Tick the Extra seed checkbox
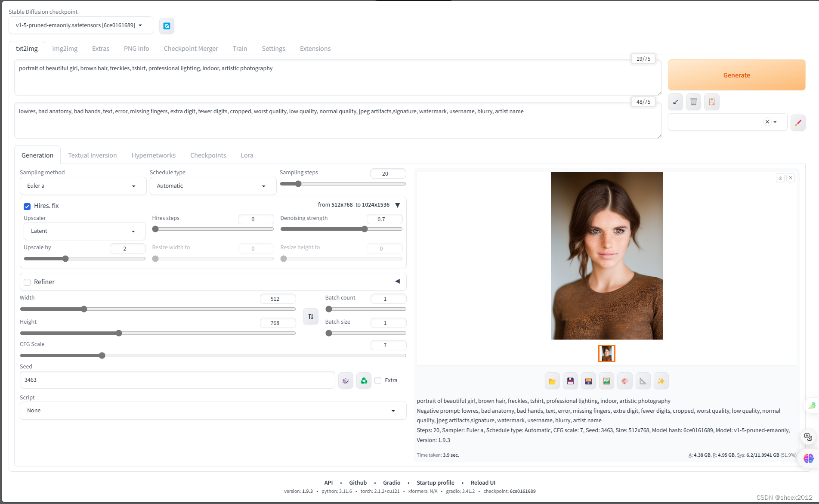 coord(378,380)
